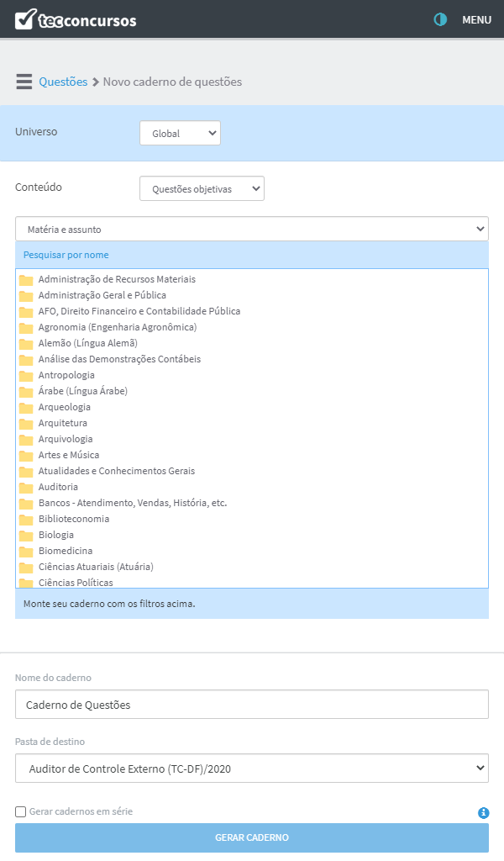This screenshot has width=504, height=861.
Task: Toggle the contrast theme icon
Action: (x=440, y=20)
